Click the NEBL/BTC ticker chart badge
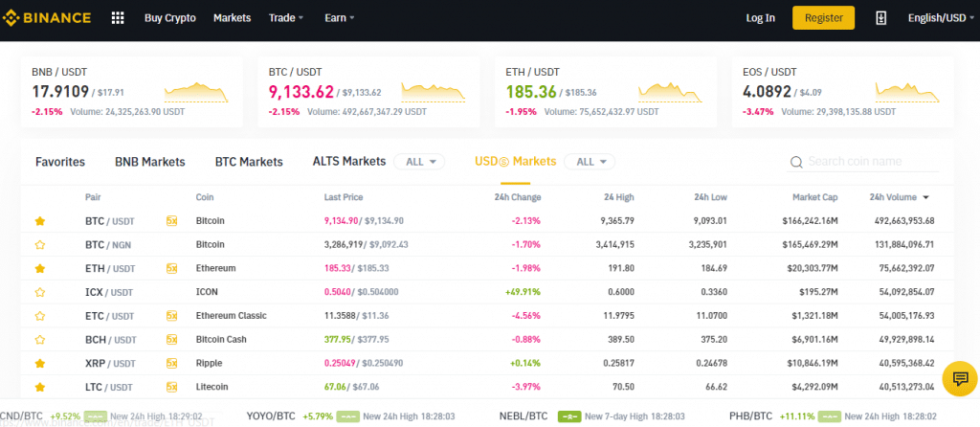 point(569,416)
